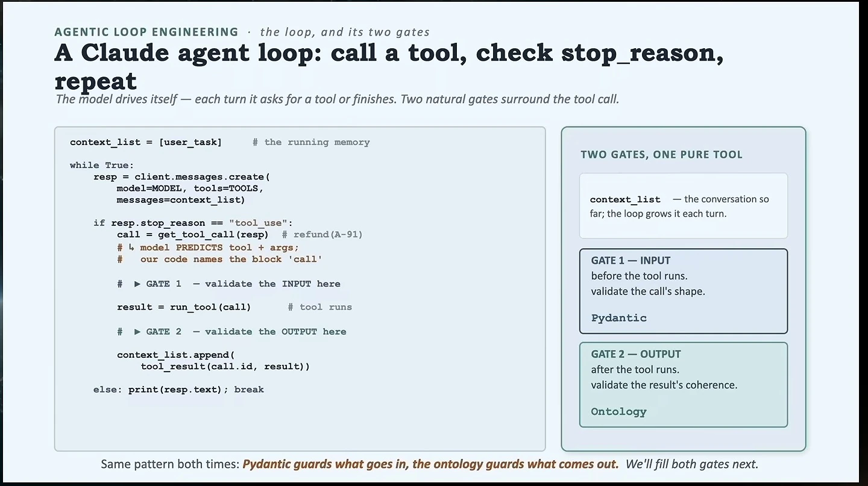Click the 'Ontology' label in the GATE 2 card
868x486 pixels.
pos(618,412)
